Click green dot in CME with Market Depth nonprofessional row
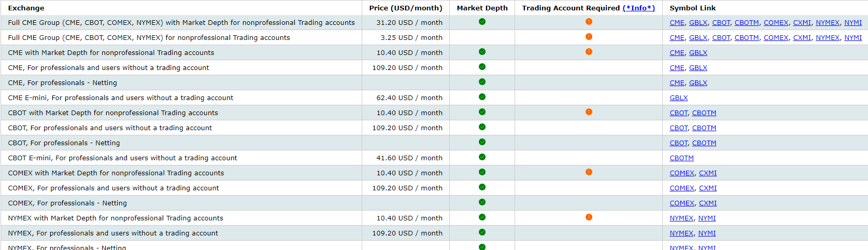Screen dimensions: 868x250 [482, 52]
